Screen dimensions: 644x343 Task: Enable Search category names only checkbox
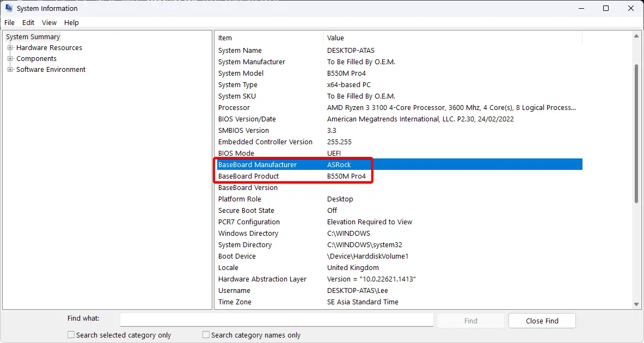coord(206,335)
